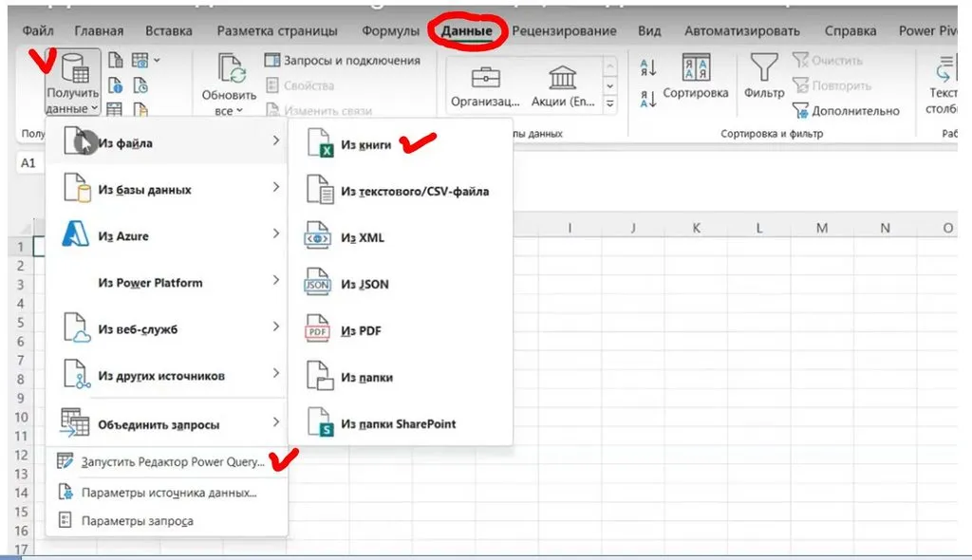Select the Акции data type icon
Viewport: 972px width, 560px height.
[562, 78]
